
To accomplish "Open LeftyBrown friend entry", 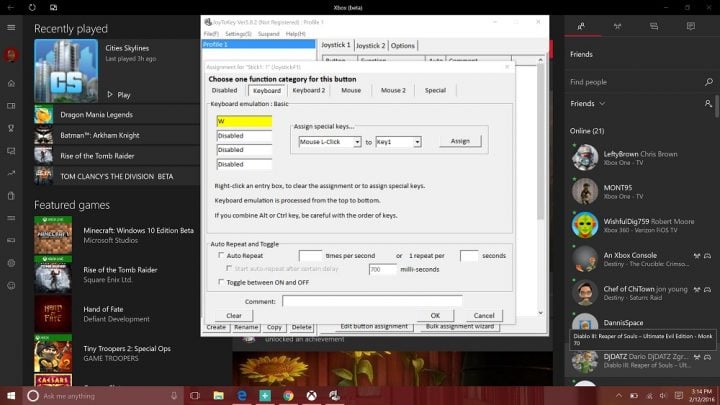I will (x=641, y=158).
